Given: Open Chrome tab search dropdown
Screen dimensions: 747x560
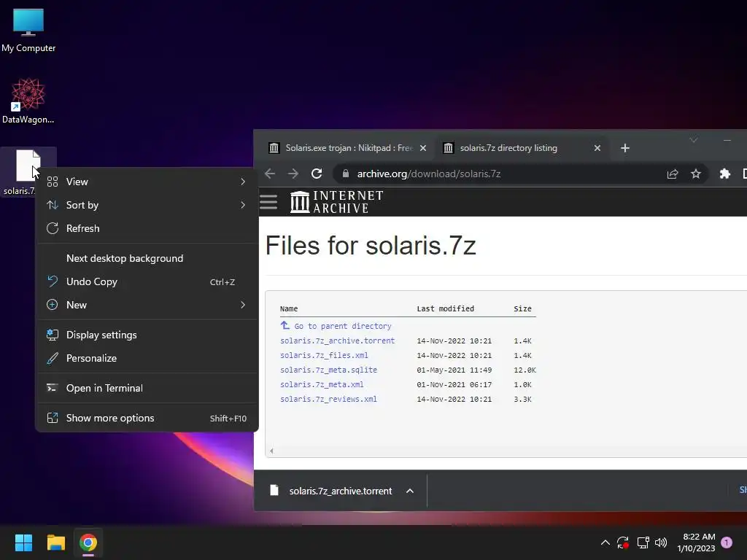Looking at the screenshot, I should click(x=694, y=140).
